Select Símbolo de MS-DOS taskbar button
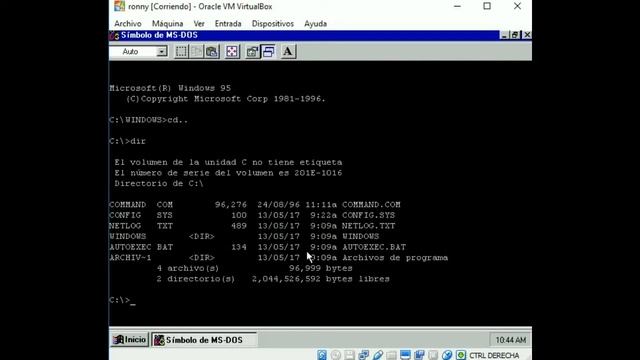Screen dimensions: 640x360 (x=204, y=340)
